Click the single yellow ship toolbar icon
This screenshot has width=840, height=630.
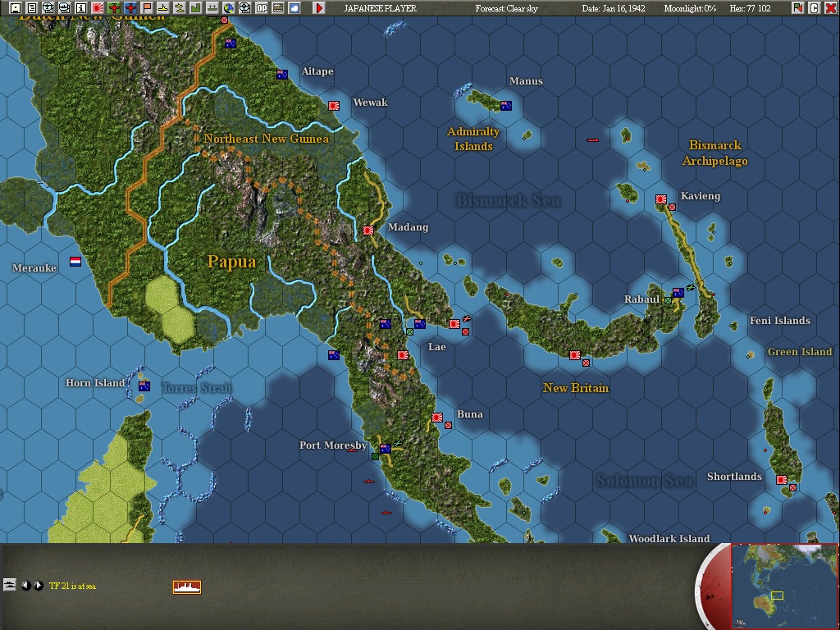tap(163, 7)
